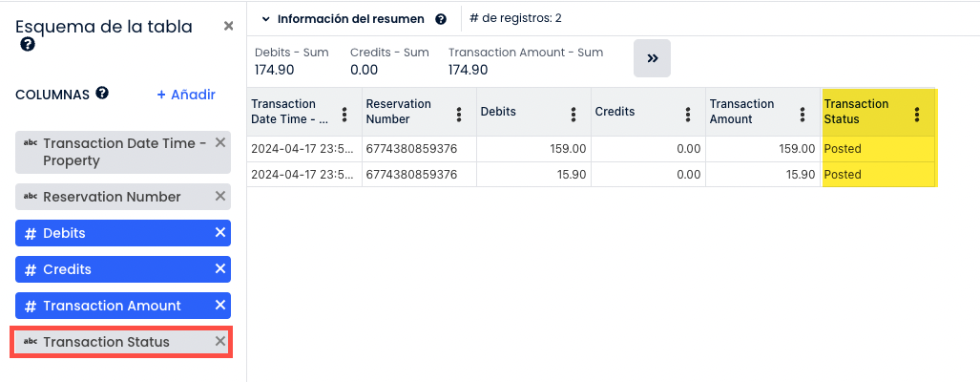980x382 pixels.
Task: Remove the Reservation Number column chip
Action: pos(220,196)
